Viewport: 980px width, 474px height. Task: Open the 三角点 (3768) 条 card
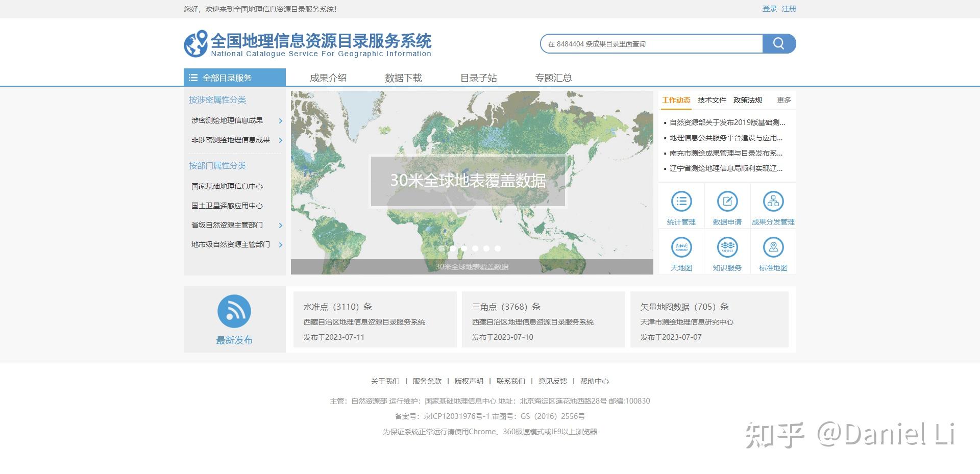[544, 319]
